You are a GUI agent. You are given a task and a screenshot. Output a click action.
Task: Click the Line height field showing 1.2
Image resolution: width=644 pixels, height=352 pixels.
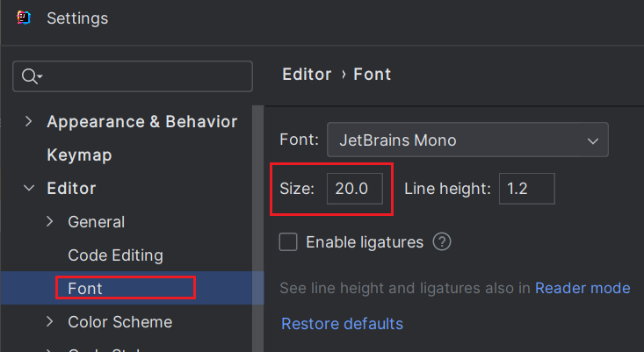tap(526, 189)
